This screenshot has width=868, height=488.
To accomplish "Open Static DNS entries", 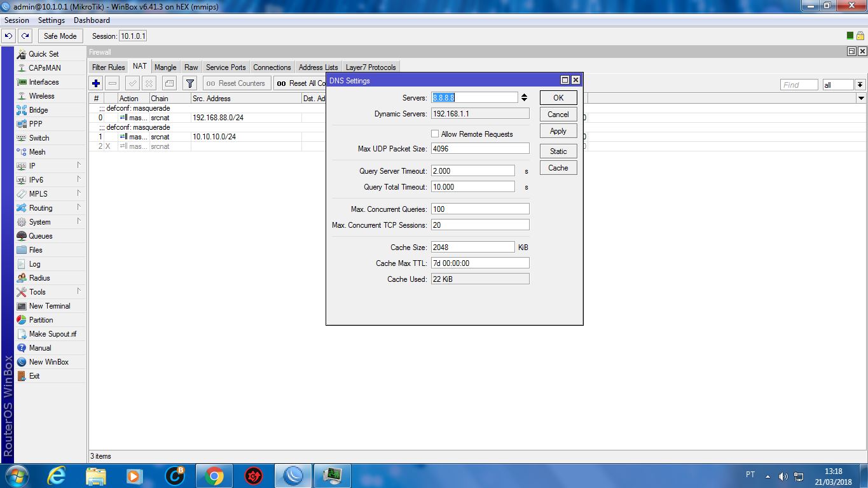I will 558,151.
